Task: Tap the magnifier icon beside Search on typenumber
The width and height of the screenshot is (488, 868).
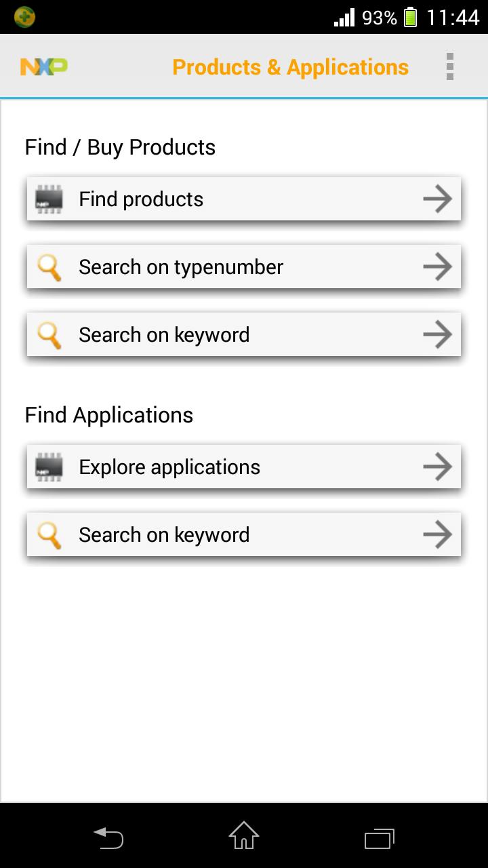Action: (49, 267)
